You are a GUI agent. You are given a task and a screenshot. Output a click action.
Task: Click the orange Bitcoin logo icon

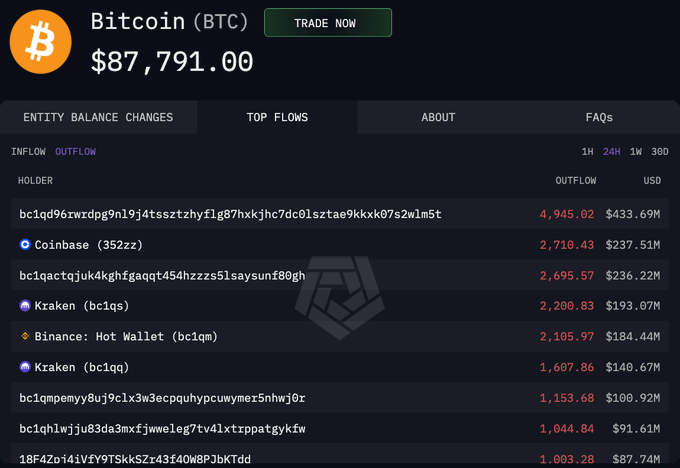[x=41, y=41]
